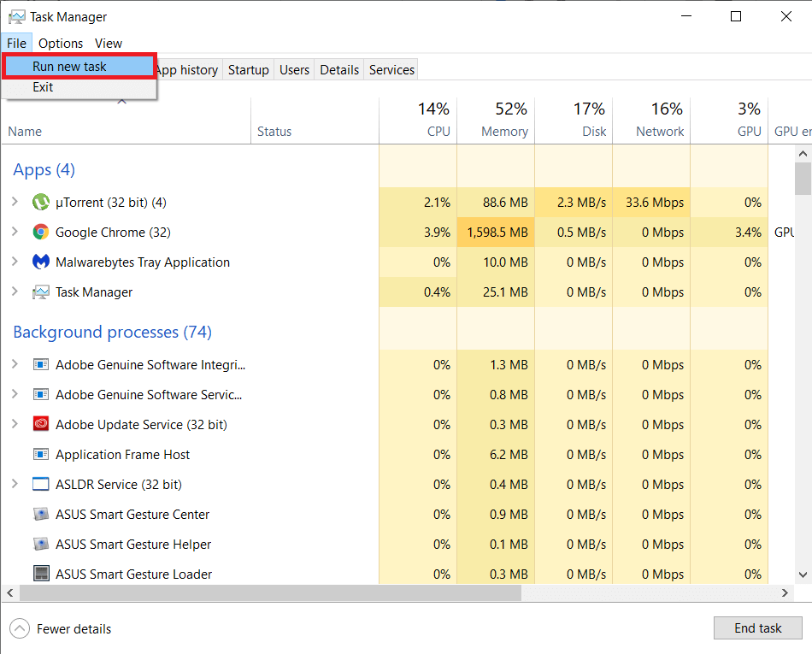812x654 pixels.
Task: Expand Adobe Genuine Software Integrity row
Action: pos(15,364)
